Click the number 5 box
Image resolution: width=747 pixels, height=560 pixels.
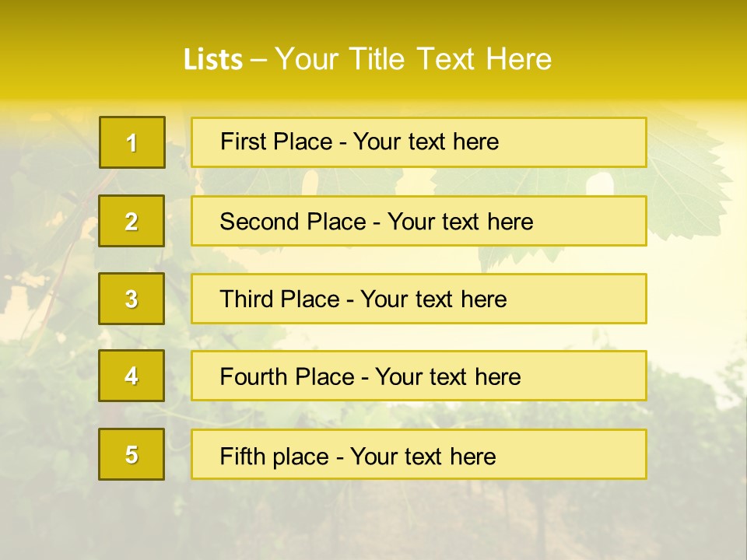pyautogui.click(x=132, y=454)
